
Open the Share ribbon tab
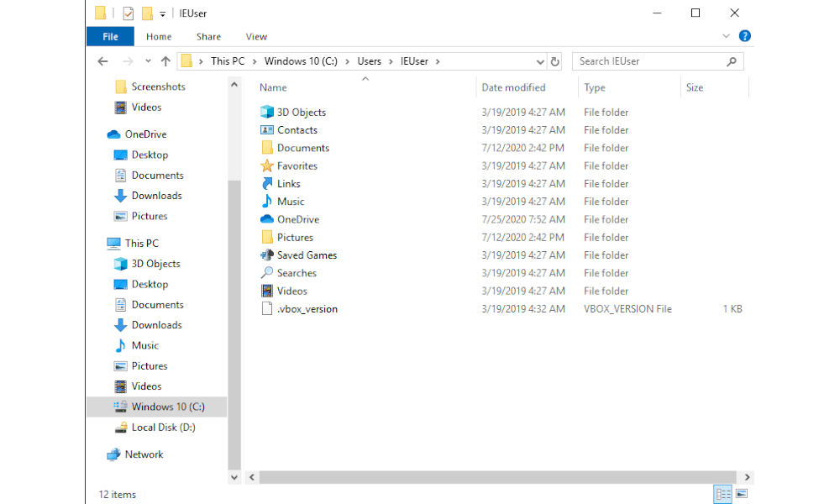point(208,36)
